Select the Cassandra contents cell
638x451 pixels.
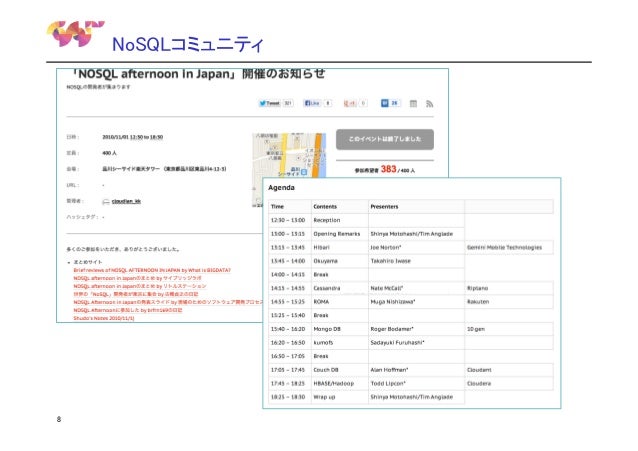(340, 288)
